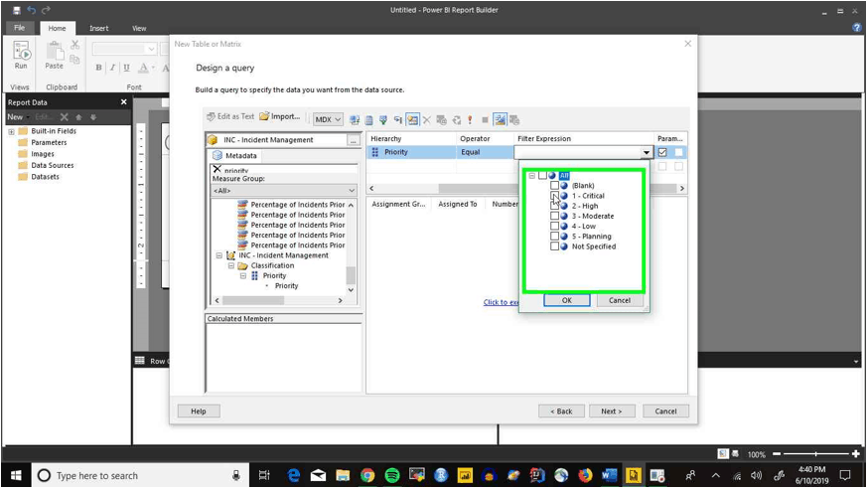The width and height of the screenshot is (868, 489).
Task: Click the Add Calculated Member toolbar icon
Action: pyautogui.click(x=369, y=119)
